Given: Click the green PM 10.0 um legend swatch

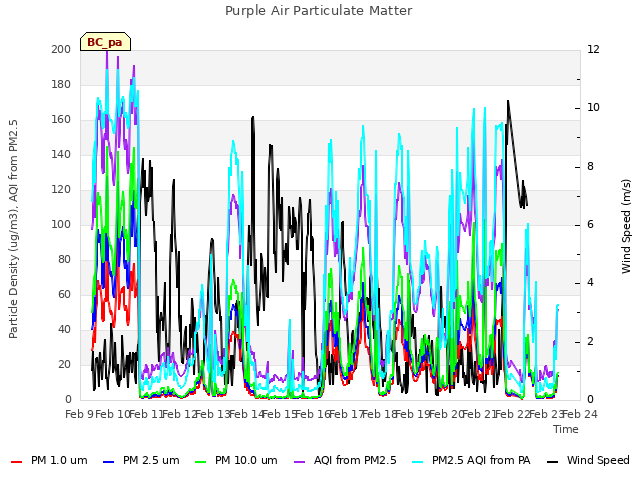Looking at the screenshot, I should 201,462.
